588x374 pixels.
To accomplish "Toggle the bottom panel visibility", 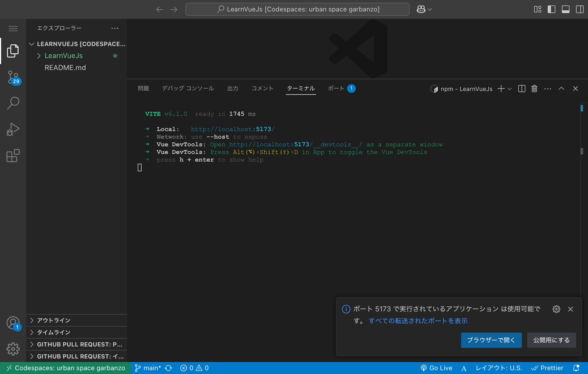I will [x=565, y=9].
